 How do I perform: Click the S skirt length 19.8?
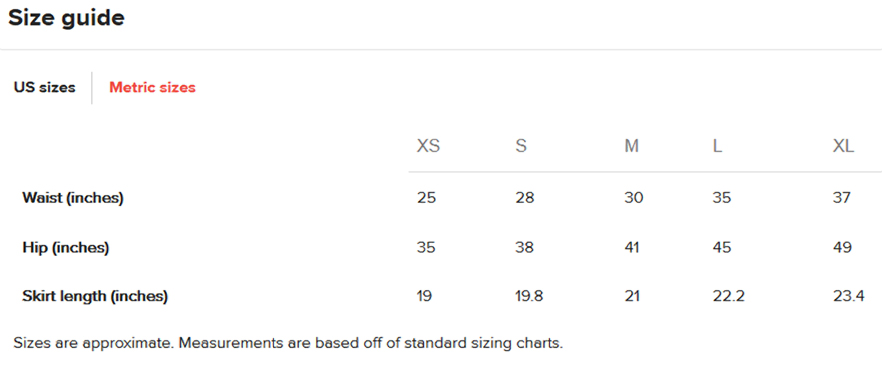point(529,296)
